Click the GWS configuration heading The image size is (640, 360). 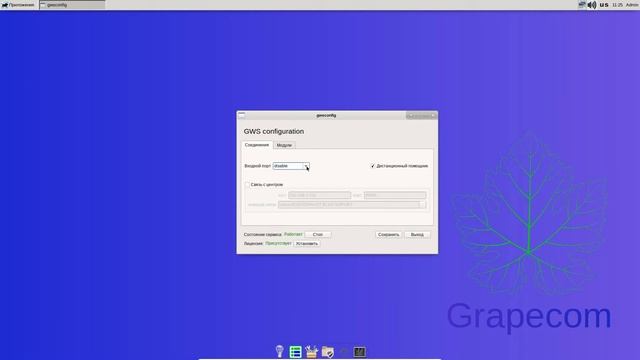[274, 131]
